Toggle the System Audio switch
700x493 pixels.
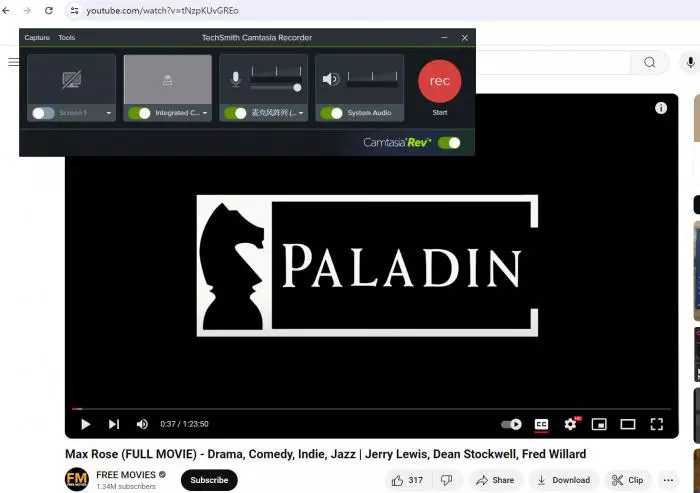click(x=331, y=113)
